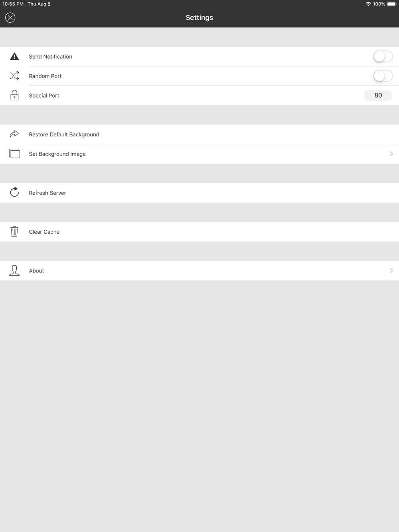Click the curved arrow restore icon

tap(14, 134)
